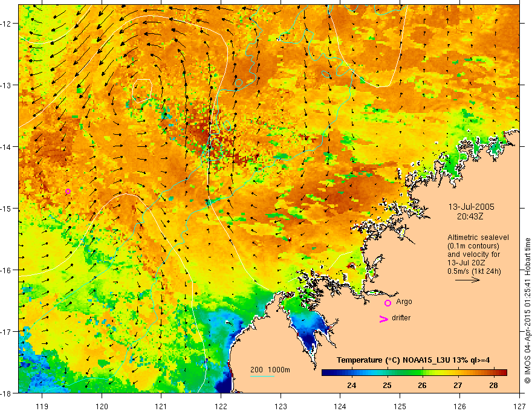
Task: Click the '20:43Z' time label
Action: pyautogui.click(x=470, y=216)
